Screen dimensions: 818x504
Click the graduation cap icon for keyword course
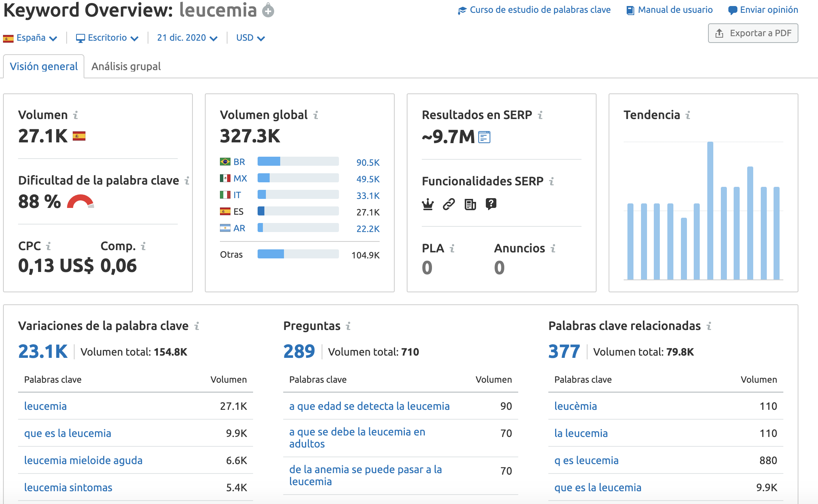pyautogui.click(x=462, y=11)
